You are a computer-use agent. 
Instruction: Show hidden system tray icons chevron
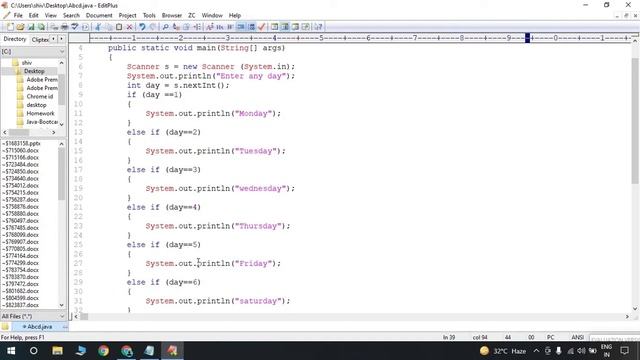coord(536,351)
